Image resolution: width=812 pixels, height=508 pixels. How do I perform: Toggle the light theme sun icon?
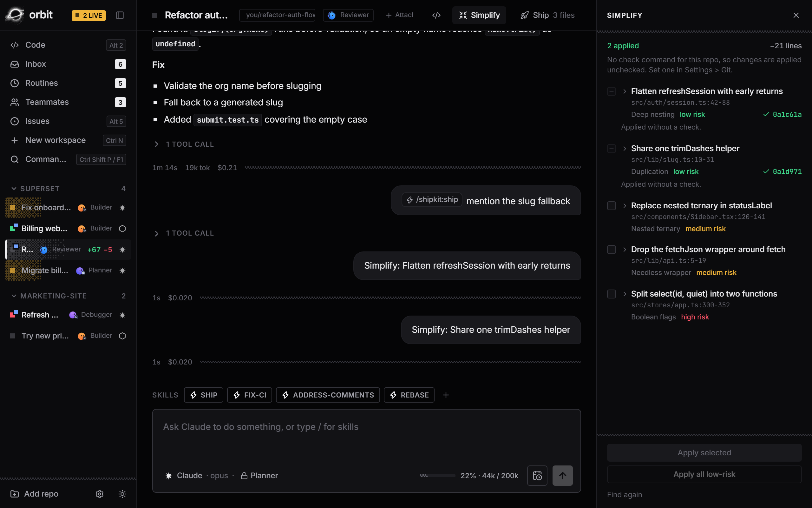tap(122, 494)
